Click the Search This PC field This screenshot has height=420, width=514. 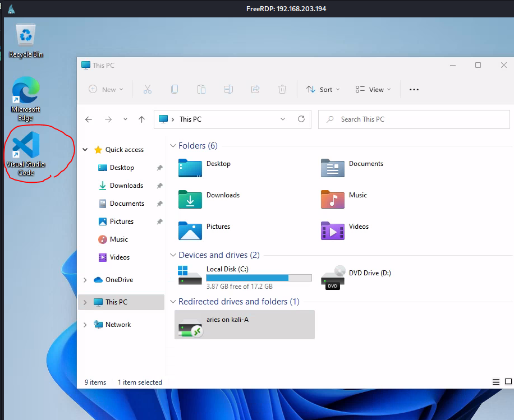pyautogui.click(x=414, y=119)
